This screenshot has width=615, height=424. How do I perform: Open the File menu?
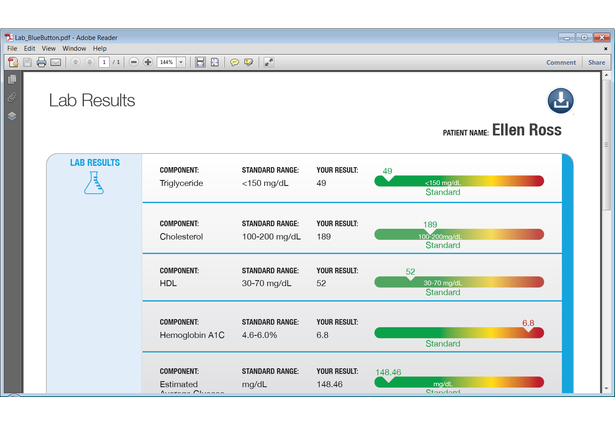click(x=12, y=48)
